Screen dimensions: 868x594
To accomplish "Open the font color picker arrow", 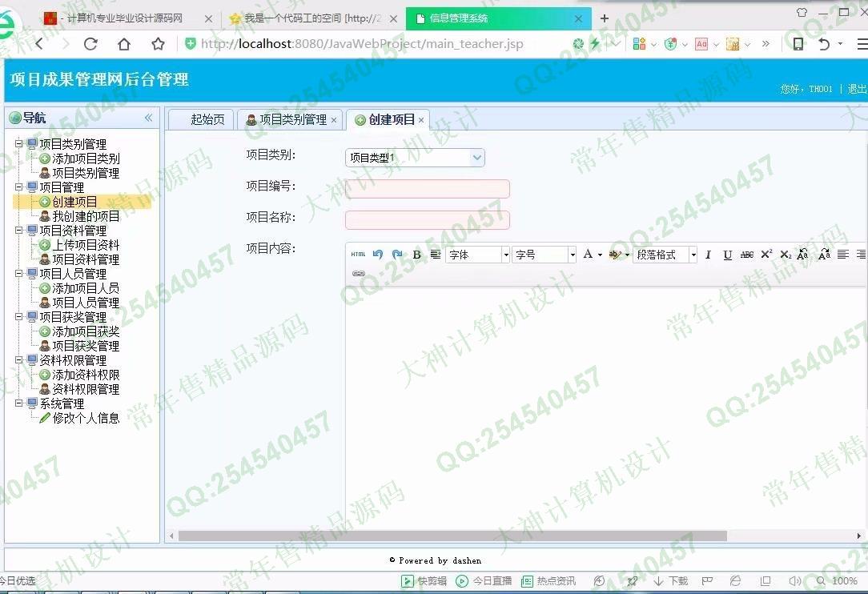I will coord(600,255).
